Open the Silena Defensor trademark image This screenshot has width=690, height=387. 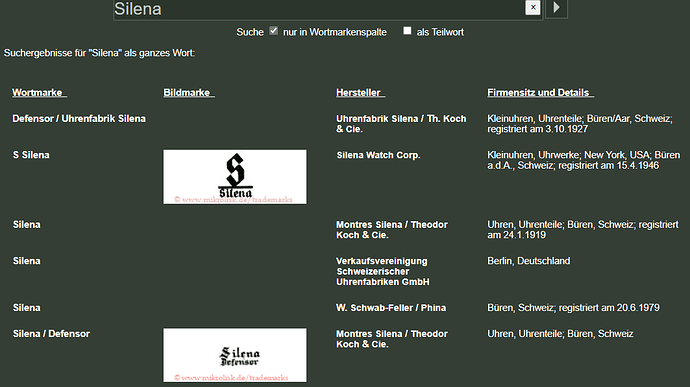tap(235, 355)
